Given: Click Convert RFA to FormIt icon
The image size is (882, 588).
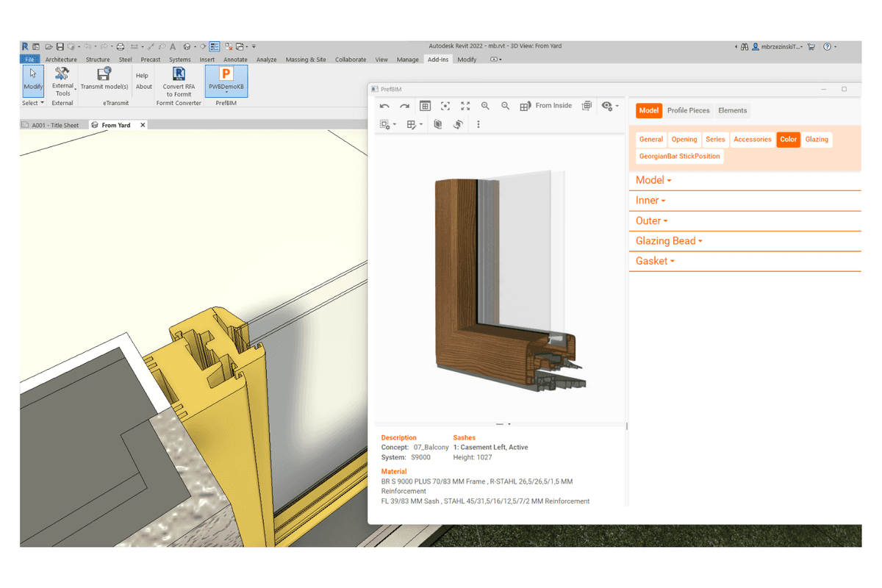Looking at the screenshot, I should pyautogui.click(x=179, y=82).
